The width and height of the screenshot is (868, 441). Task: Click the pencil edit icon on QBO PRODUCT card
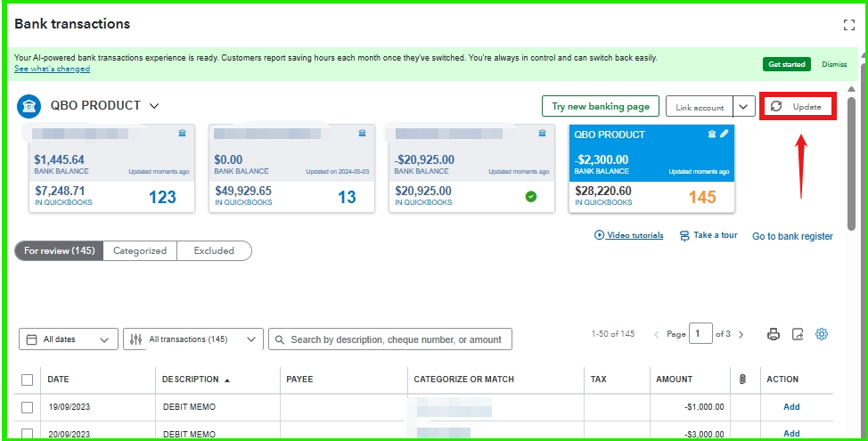point(724,134)
